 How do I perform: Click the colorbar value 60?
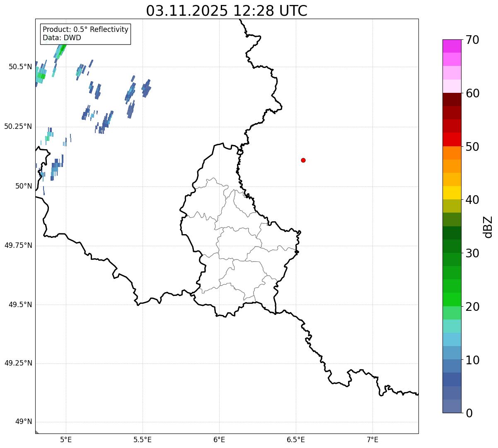tap(472, 93)
